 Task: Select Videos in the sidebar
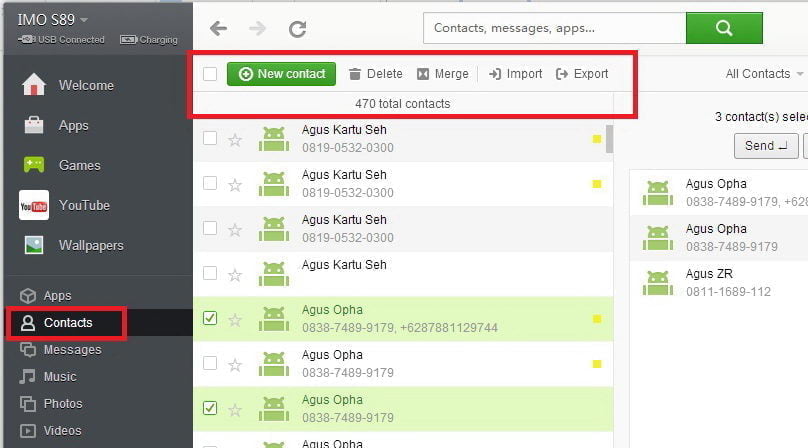pyautogui.click(x=62, y=430)
